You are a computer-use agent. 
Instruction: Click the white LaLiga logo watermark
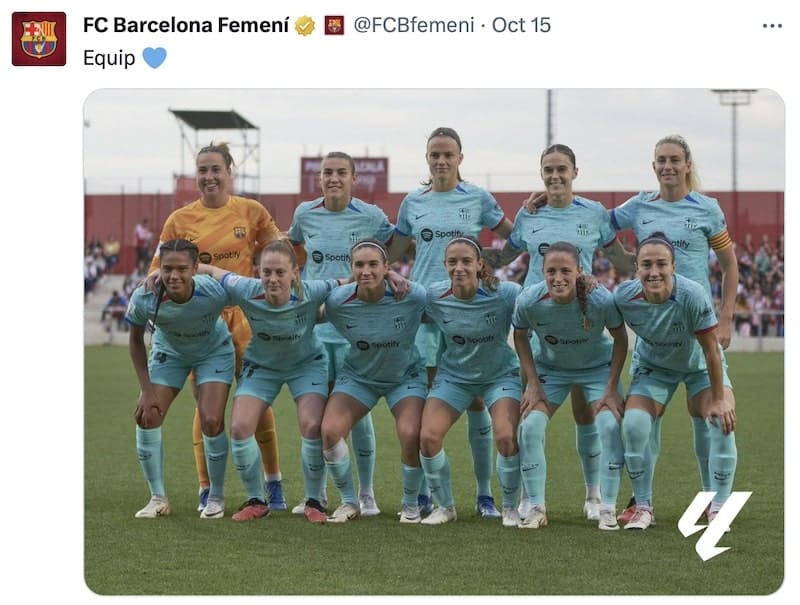tap(714, 525)
